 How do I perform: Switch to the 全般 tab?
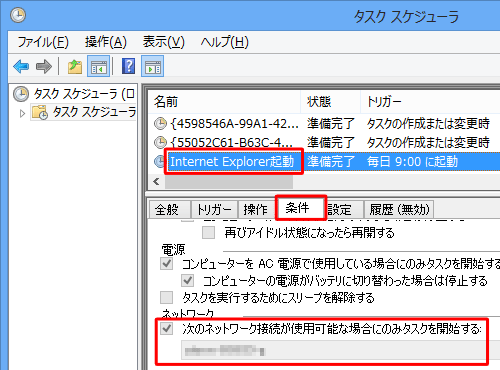click(169, 209)
